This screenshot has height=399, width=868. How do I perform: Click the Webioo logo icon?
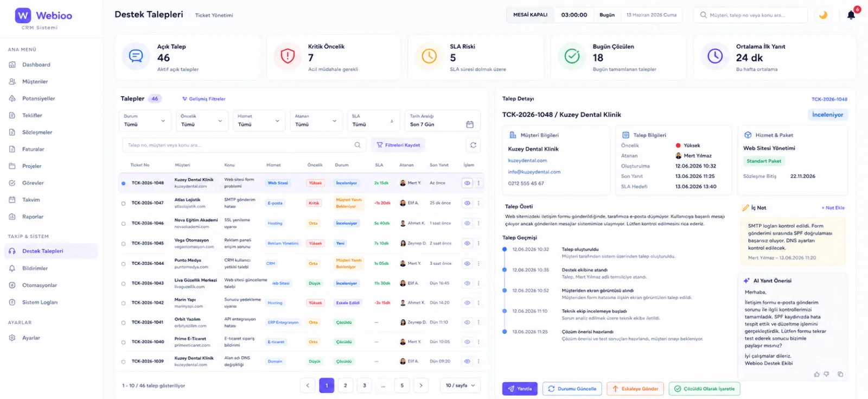click(23, 15)
